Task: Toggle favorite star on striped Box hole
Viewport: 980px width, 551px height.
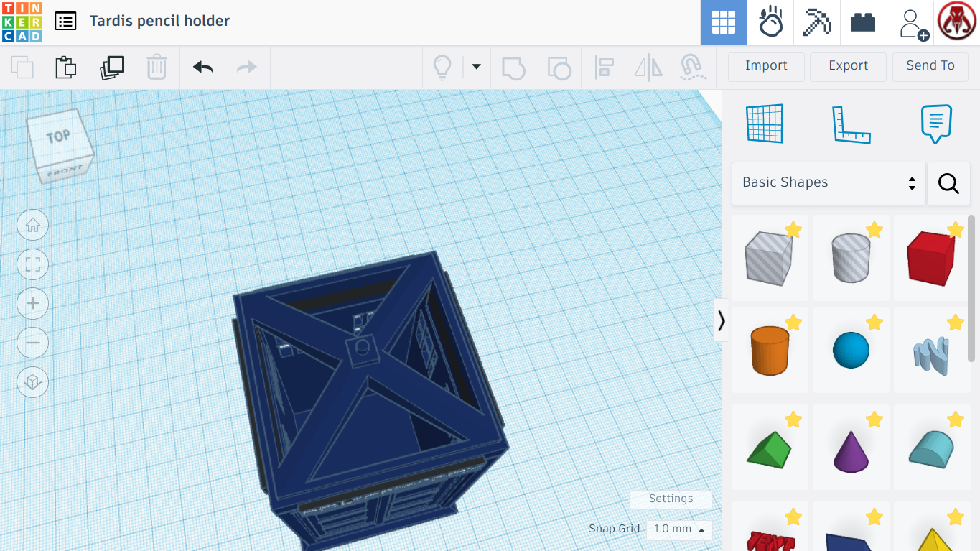Action: [x=793, y=230]
